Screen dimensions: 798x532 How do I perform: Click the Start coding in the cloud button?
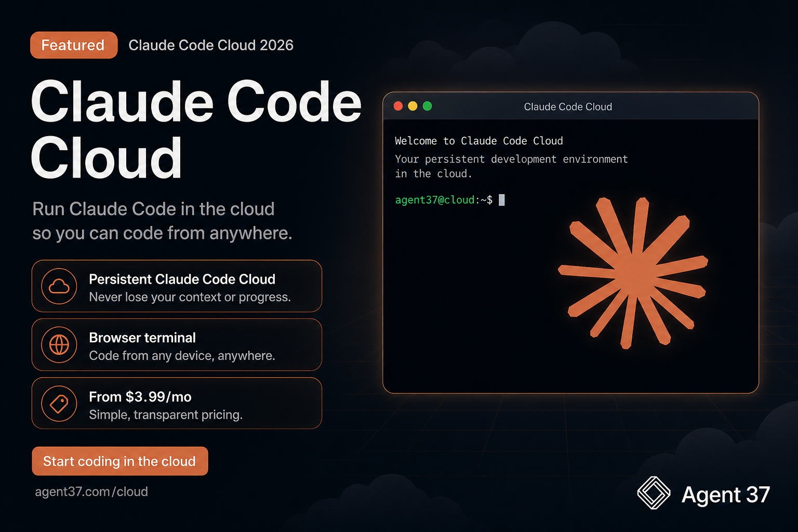click(120, 461)
